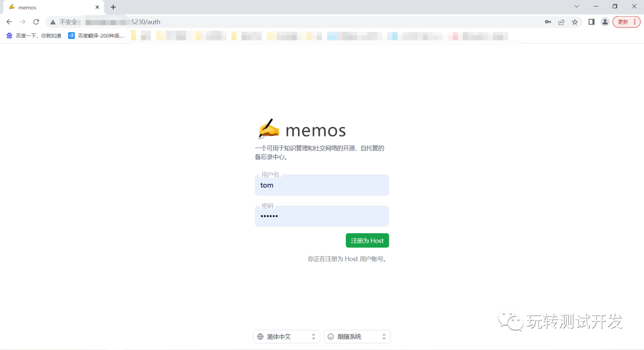Screen dimensions: 644x350
Task: Click the memos pencil logo
Action: 270,128
